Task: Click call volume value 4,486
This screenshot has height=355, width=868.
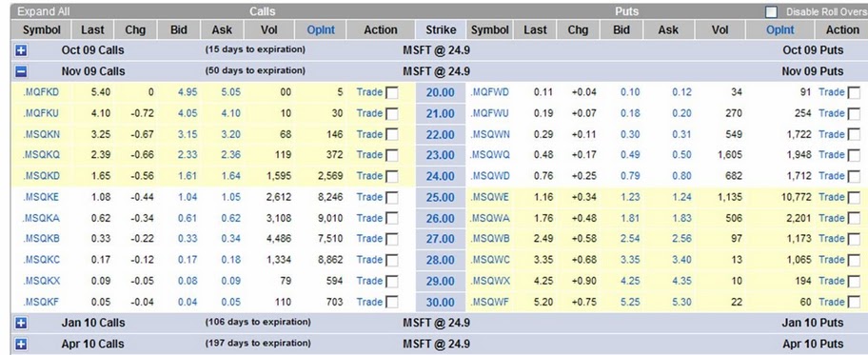Action: (279, 239)
